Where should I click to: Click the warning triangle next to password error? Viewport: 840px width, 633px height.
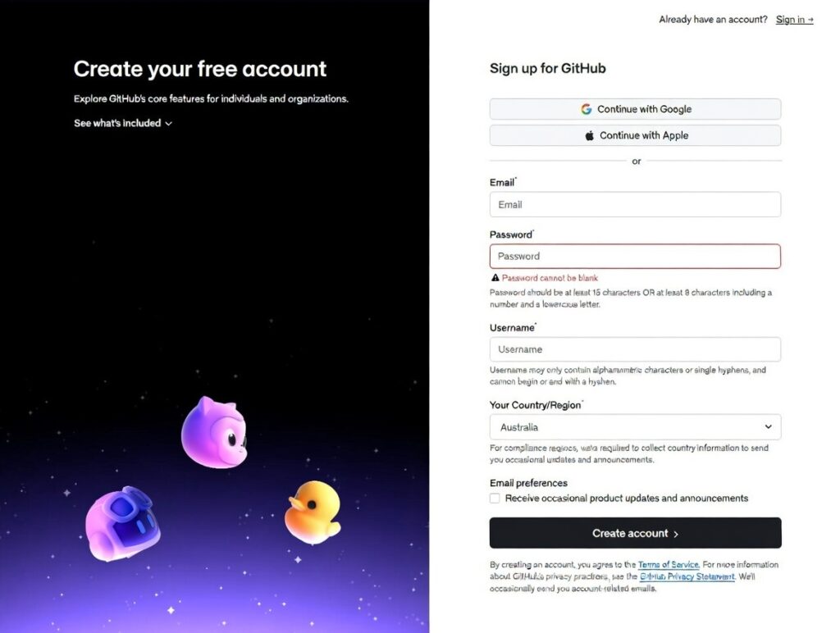[x=495, y=277]
